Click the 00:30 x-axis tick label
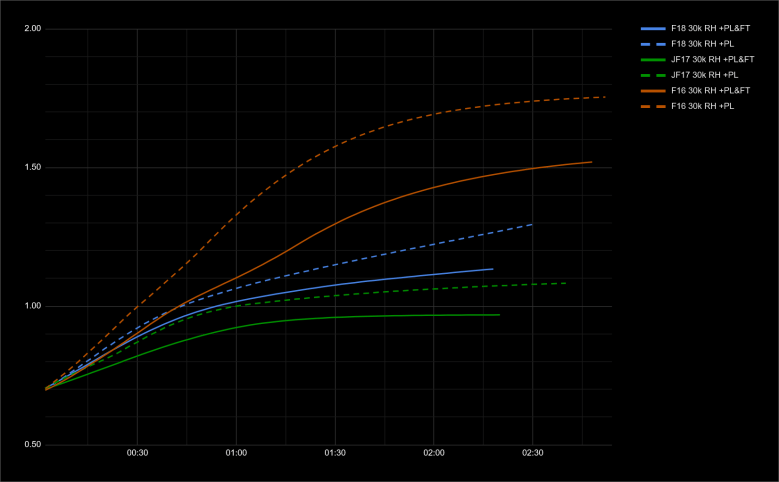The width and height of the screenshot is (779, 482). tap(137, 454)
